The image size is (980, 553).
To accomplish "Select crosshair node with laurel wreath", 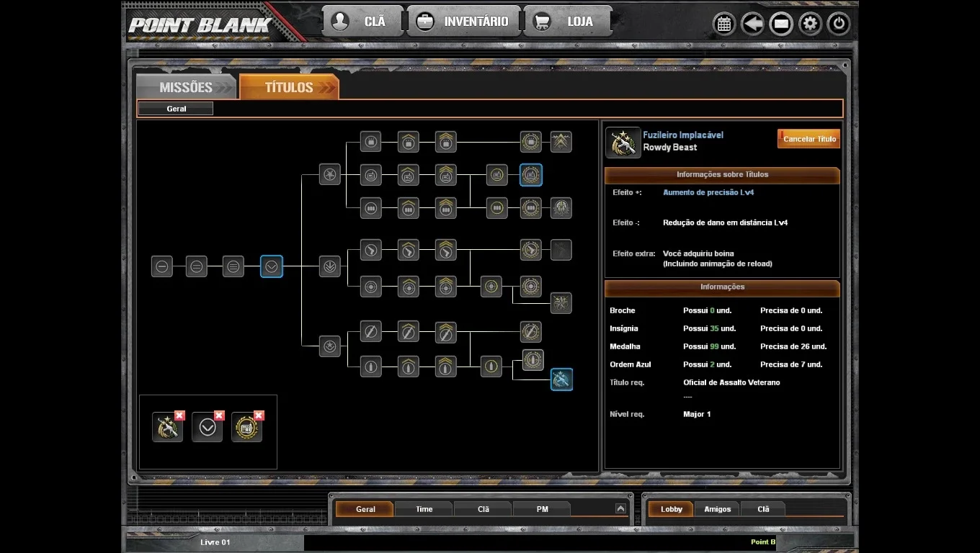I will tap(531, 286).
